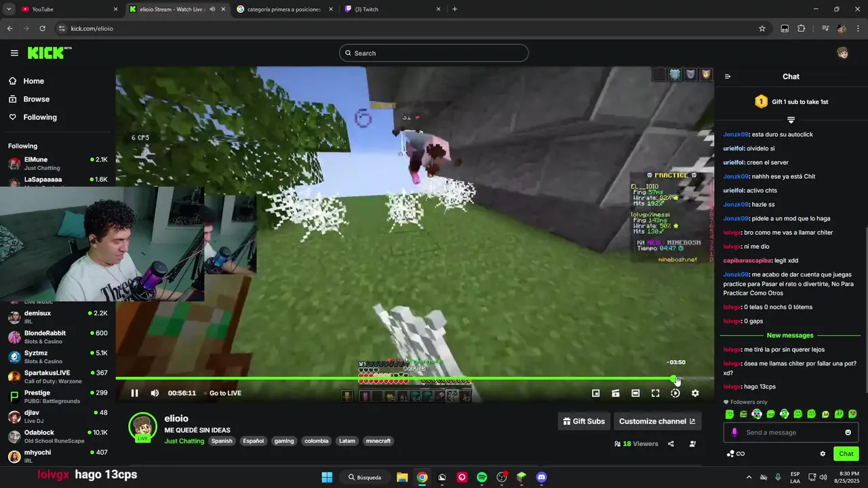Viewport: 868px width, 488px height.
Task: Open chat settings gear icon
Action: [823, 453]
